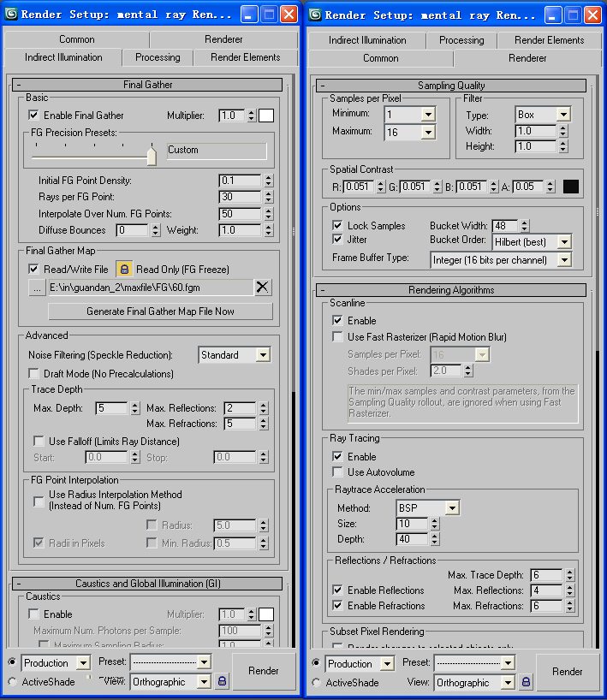607x700 pixels.
Task: Open the Raytrace Acceleration Method BSP dropdown
Action: [452, 508]
